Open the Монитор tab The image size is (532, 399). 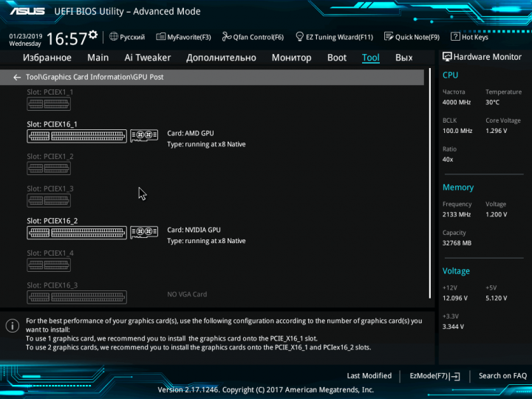coord(291,58)
